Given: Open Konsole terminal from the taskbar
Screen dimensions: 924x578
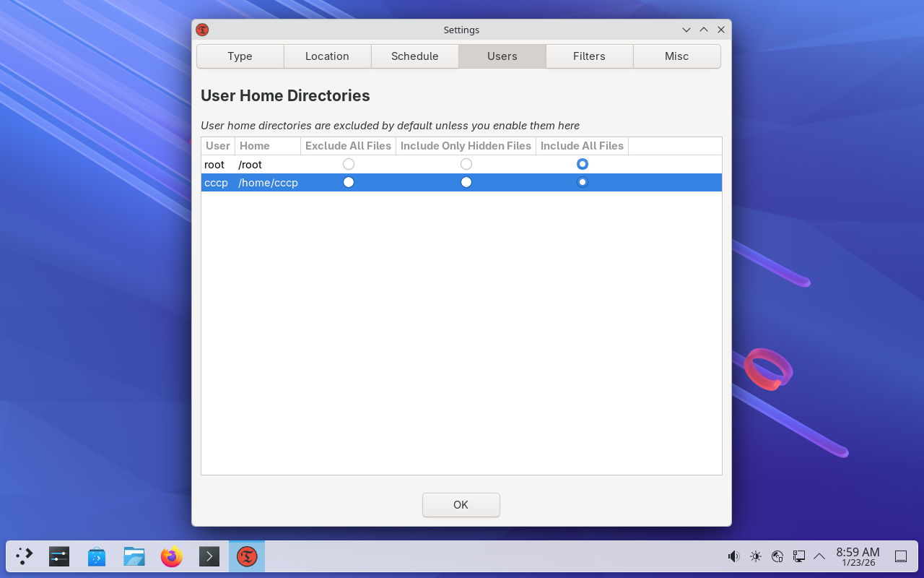Looking at the screenshot, I should click(x=209, y=556).
